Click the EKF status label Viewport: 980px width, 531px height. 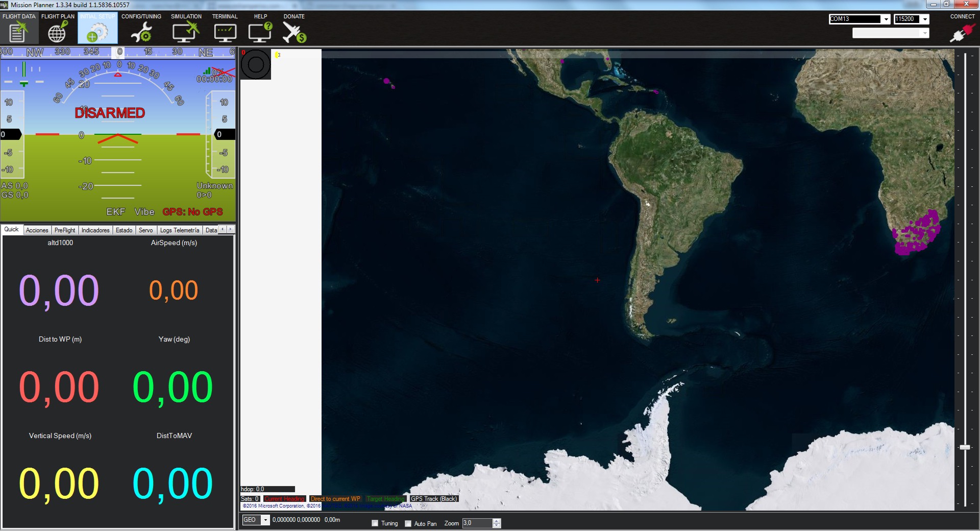coord(115,212)
